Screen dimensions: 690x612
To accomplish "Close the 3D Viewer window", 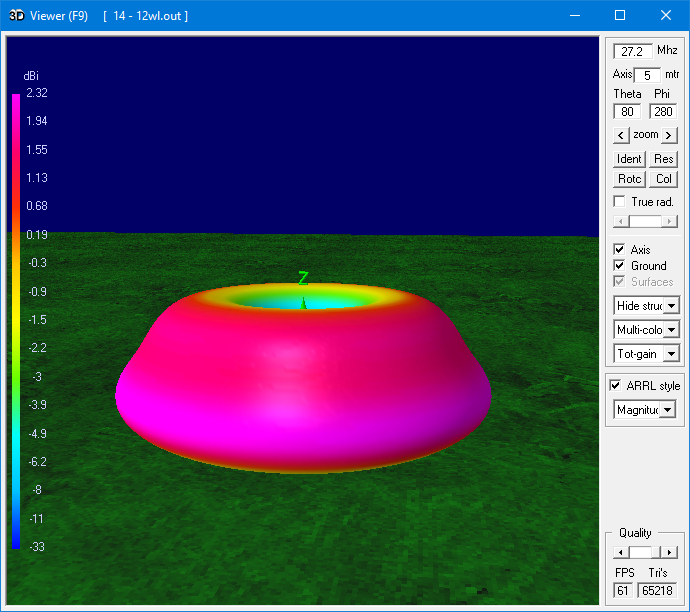I will tap(666, 16).
